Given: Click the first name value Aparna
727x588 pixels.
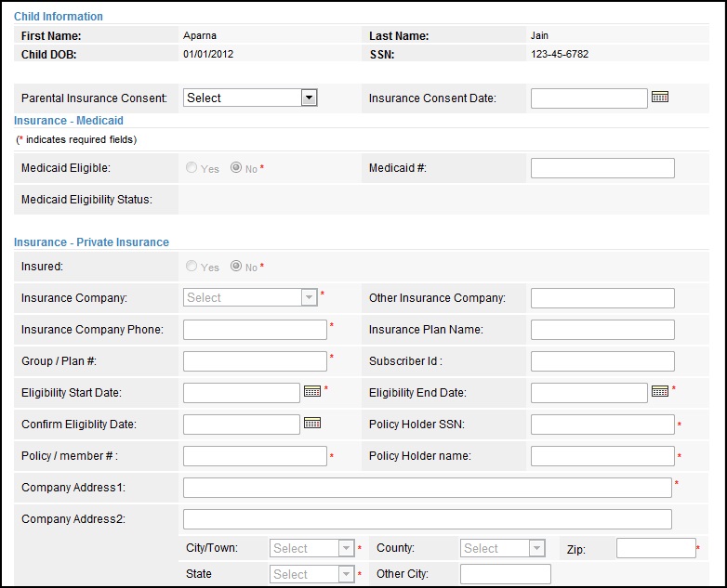Looking at the screenshot, I should pos(199,35).
